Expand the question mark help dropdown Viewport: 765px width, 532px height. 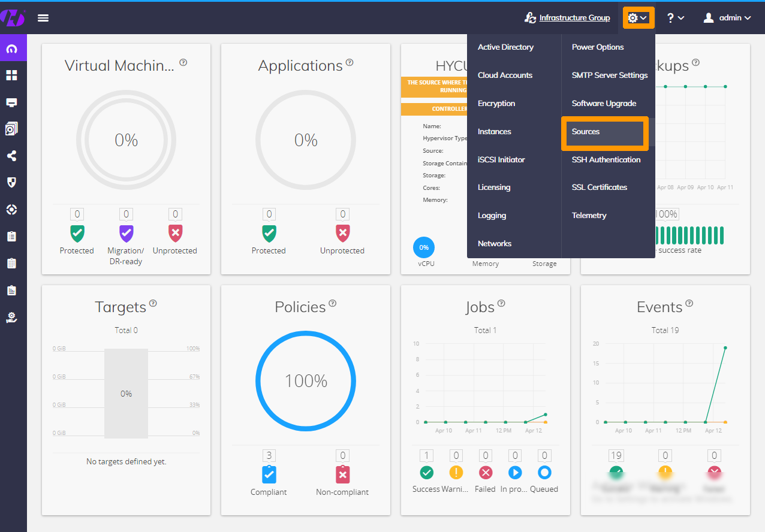675,18
